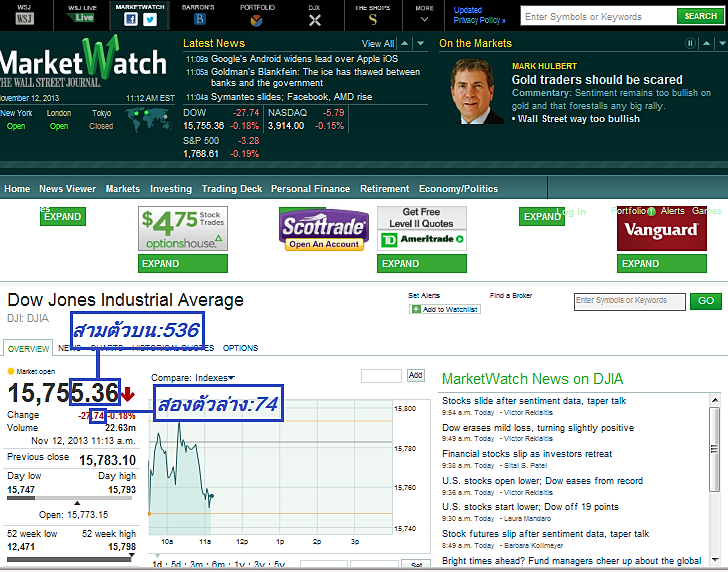Image resolution: width=728 pixels, height=572 pixels.
Task: Click the green GO button
Action: pos(706,301)
